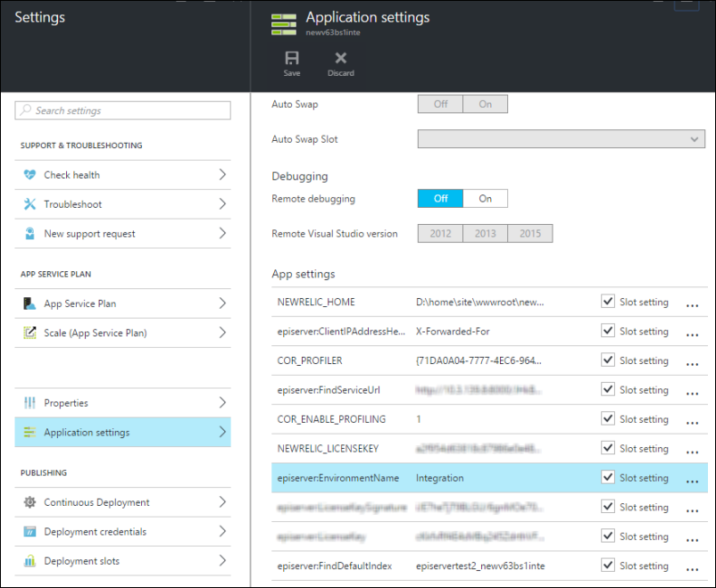The width and height of the screenshot is (716, 588).
Task: Open ellipsis menu for episerver:EnvironmentName row
Action: pos(692,479)
